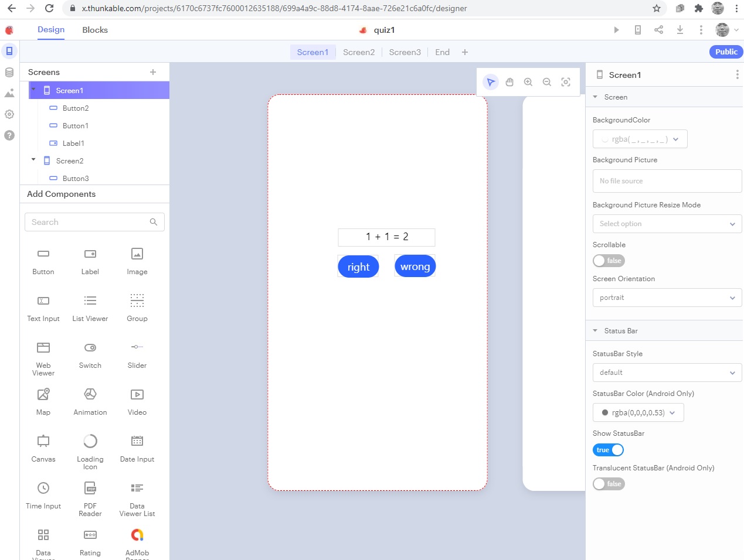Click the 'wrong' button on canvas

click(415, 267)
